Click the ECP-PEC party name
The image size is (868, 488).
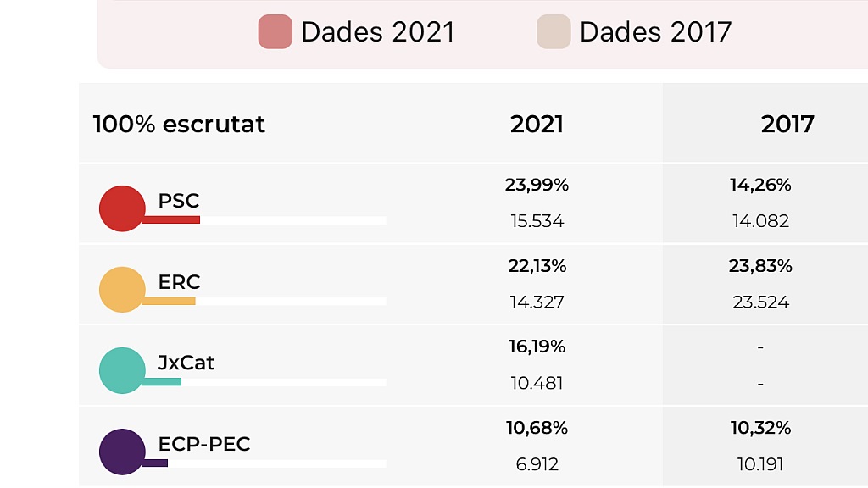tap(203, 444)
